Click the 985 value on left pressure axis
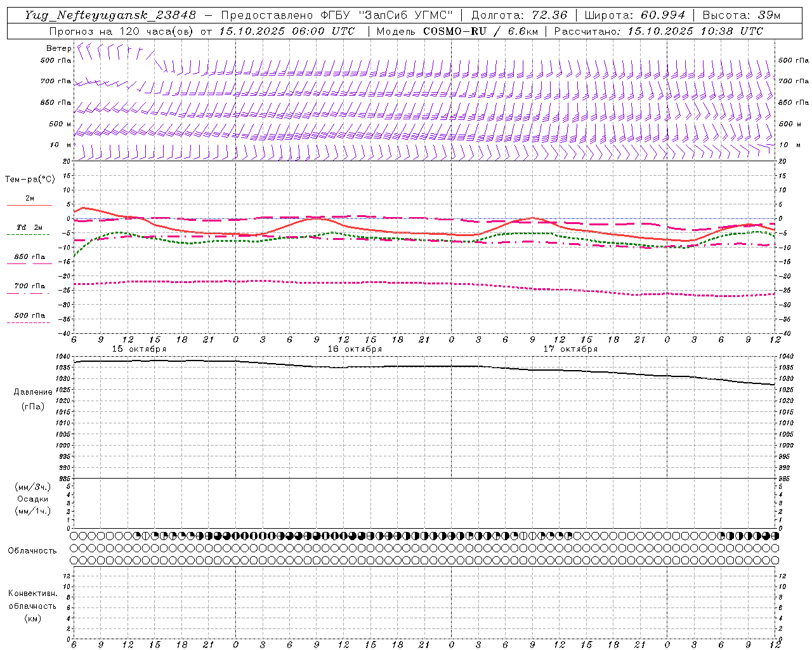 [x=65, y=479]
